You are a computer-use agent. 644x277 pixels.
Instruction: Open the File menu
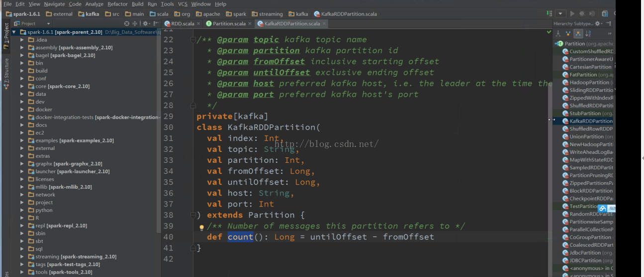7,4
